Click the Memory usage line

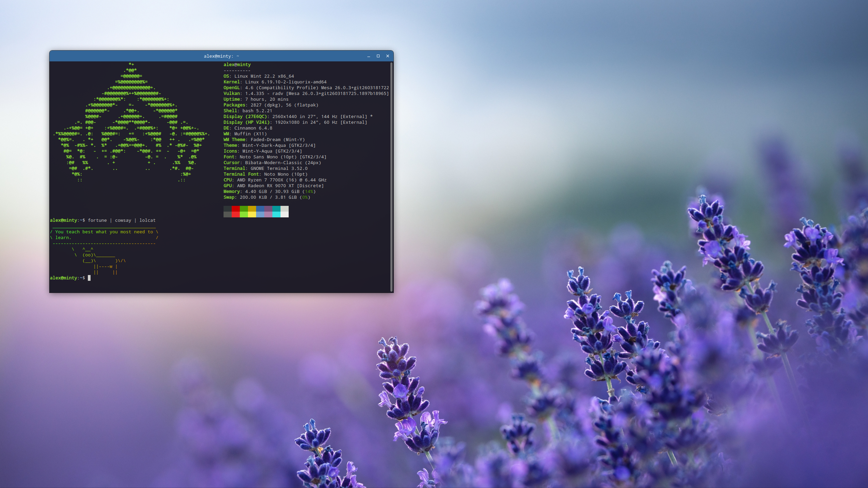coord(269,192)
